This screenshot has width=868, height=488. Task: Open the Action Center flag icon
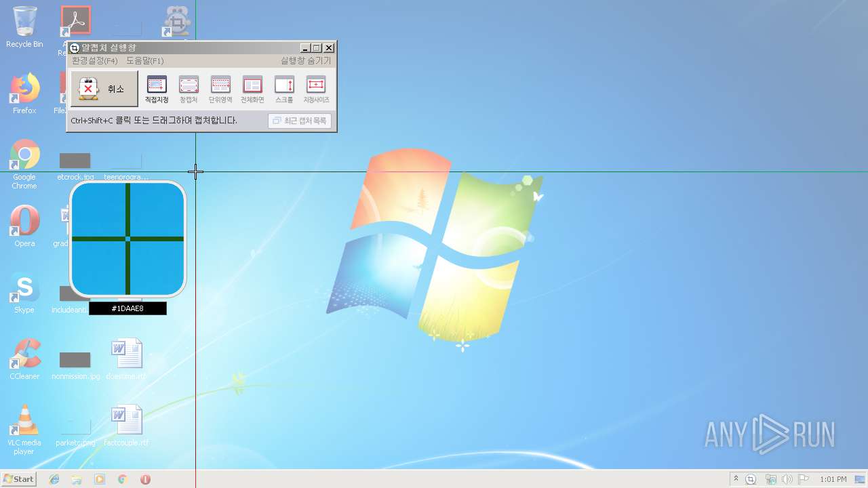[x=804, y=479]
